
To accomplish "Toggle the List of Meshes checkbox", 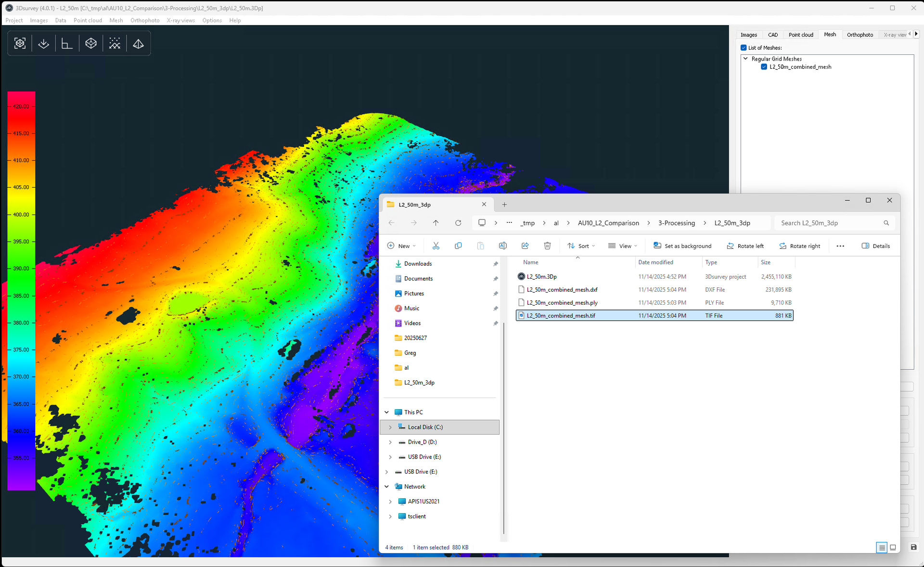I will coord(744,48).
